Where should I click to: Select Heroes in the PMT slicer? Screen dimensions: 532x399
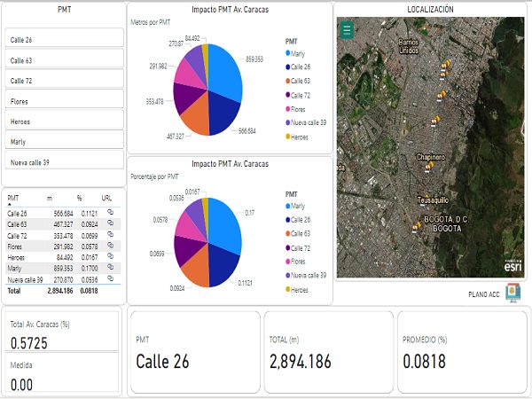[65, 120]
